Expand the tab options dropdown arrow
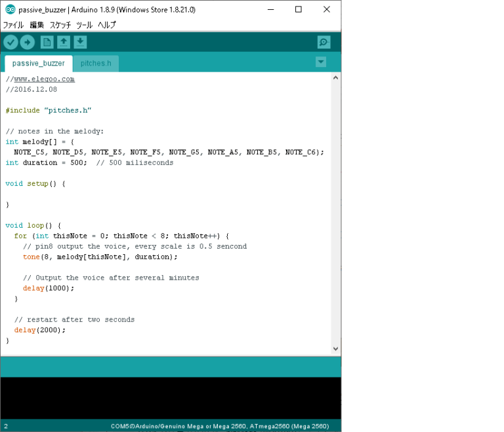The image size is (504, 432). click(320, 62)
